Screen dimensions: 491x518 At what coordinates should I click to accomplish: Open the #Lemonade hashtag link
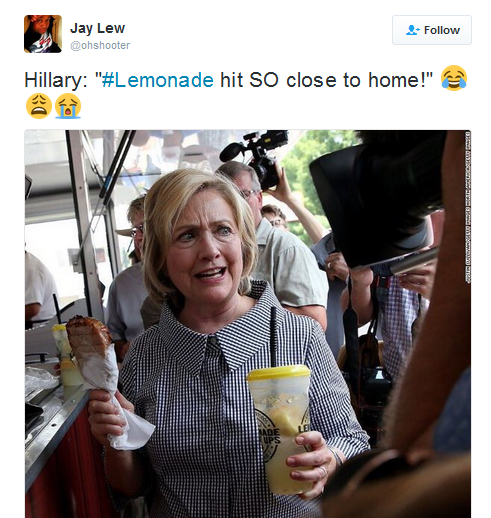coord(157,80)
